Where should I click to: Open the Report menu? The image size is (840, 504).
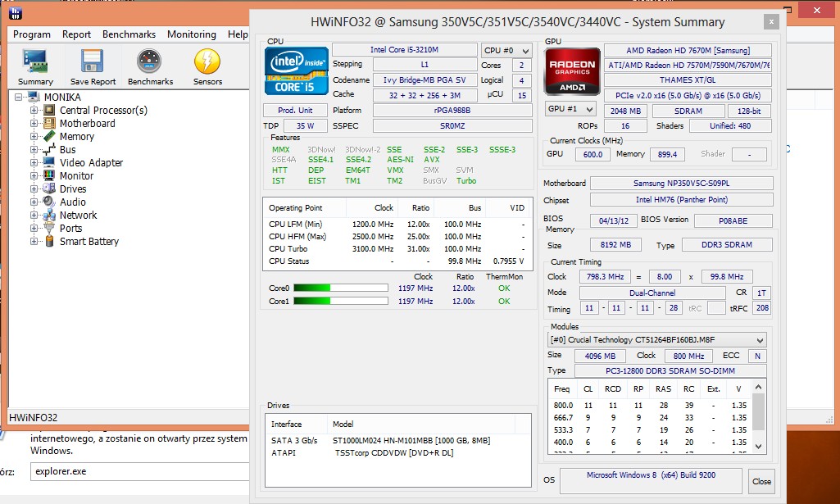pyautogui.click(x=76, y=34)
